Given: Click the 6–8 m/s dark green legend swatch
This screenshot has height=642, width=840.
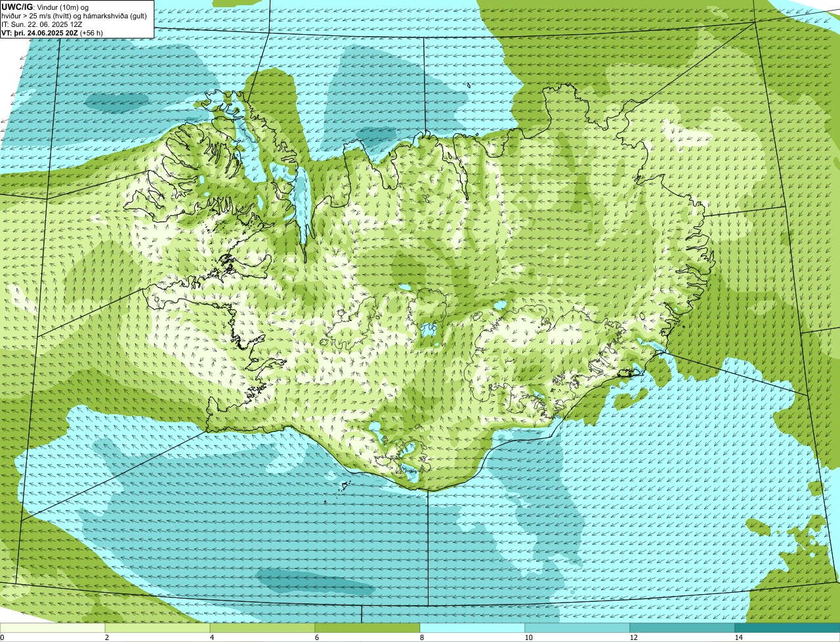Looking at the screenshot, I should 367,628.
